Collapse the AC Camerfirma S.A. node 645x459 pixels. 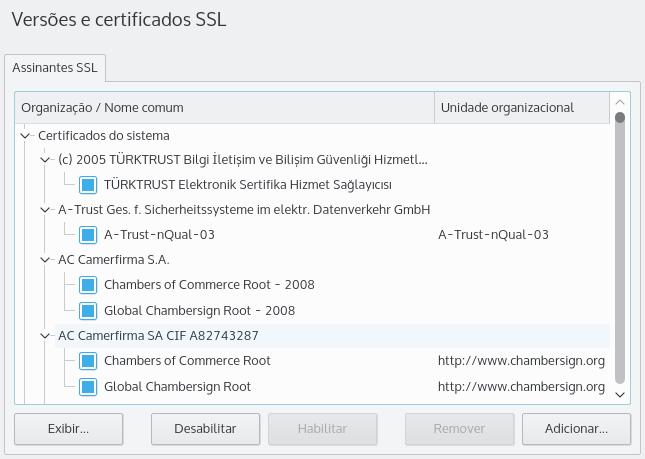pos(45,260)
